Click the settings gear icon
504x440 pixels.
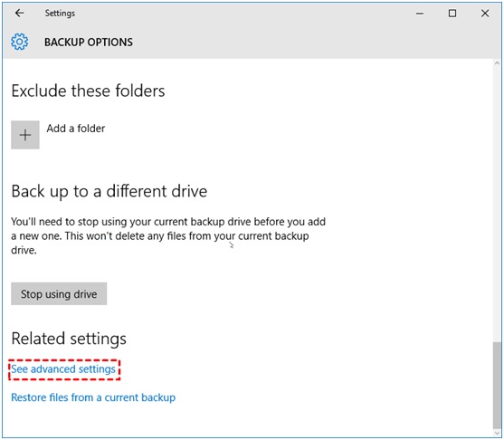(20, 42)
